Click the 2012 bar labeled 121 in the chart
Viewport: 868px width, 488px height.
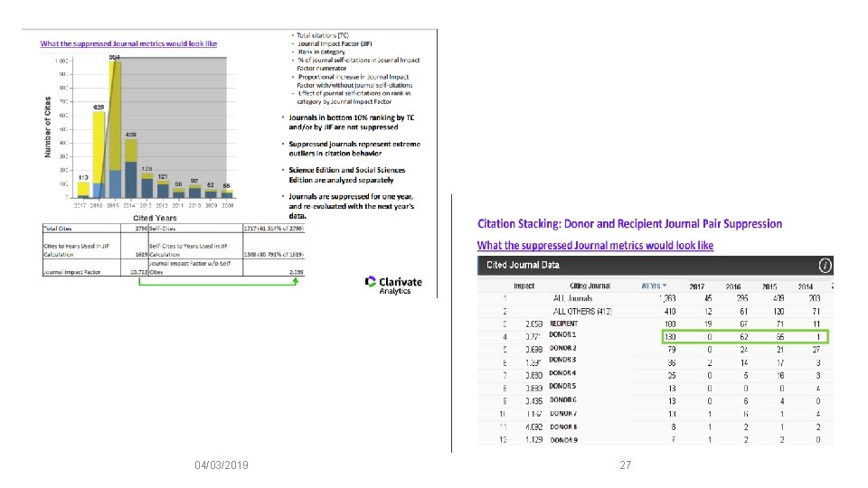163,189
